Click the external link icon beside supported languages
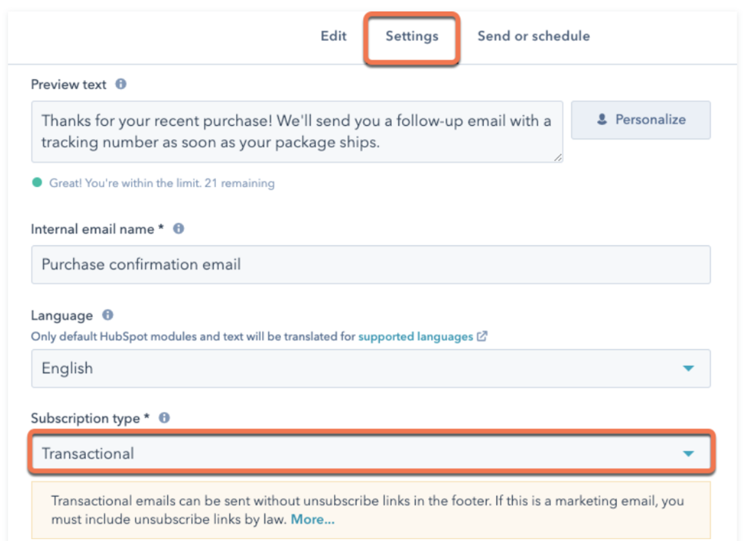Screen dimensions: 756x541 [x=483, y=336]
